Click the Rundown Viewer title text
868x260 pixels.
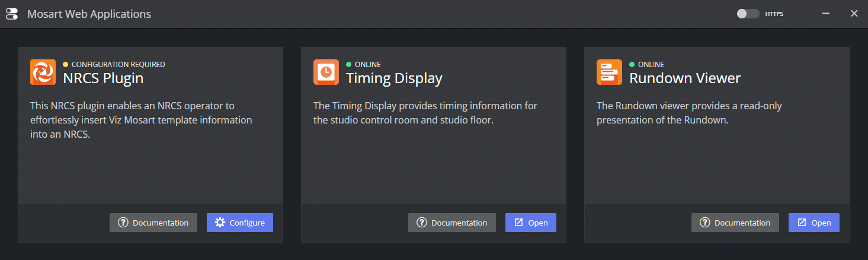[685, 78]
